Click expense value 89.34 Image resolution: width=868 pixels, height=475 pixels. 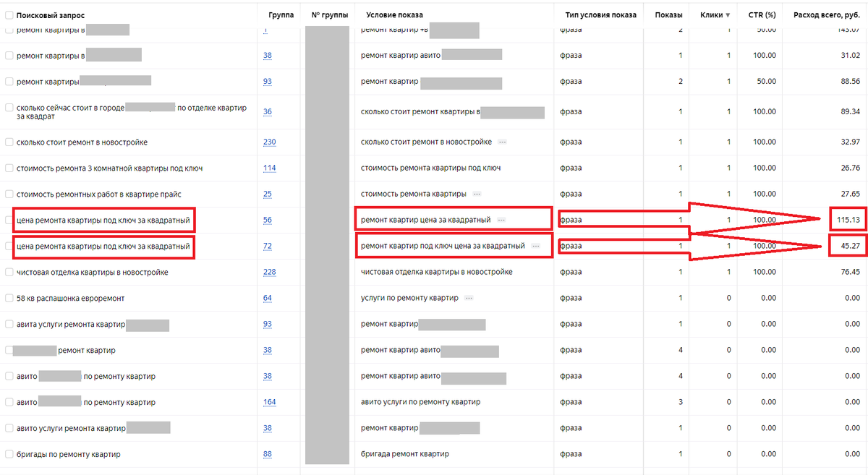(850, 112)
